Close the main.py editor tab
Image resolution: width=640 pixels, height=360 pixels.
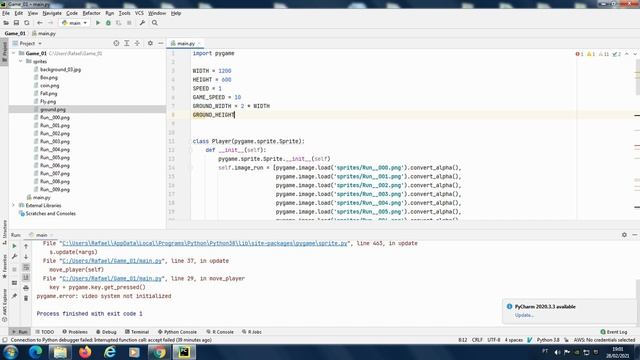[x=200, y=43]
